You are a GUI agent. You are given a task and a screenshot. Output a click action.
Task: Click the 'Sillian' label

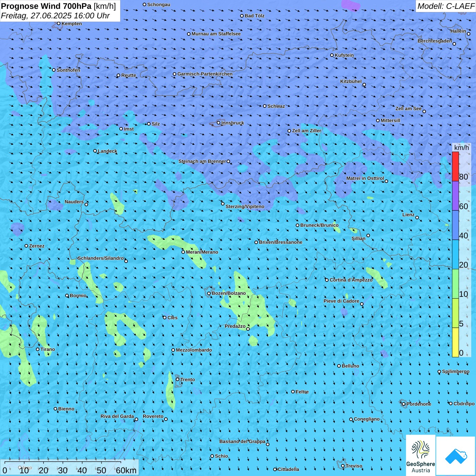point(358,238)
